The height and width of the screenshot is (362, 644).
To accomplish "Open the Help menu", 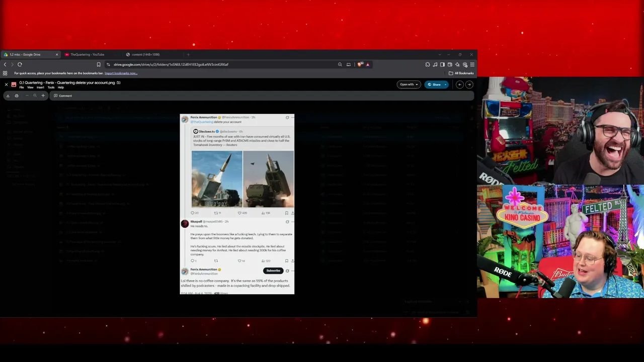I will [x=61, y=87].
